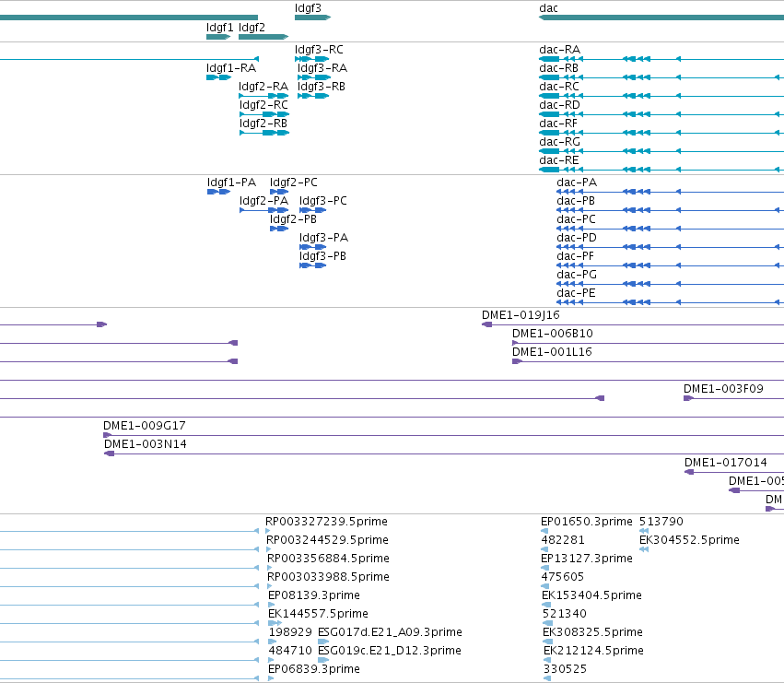Screen dimensions: 784x683
Task: Select the Idgf2-PA protein feature
Action: click(264, 210)
